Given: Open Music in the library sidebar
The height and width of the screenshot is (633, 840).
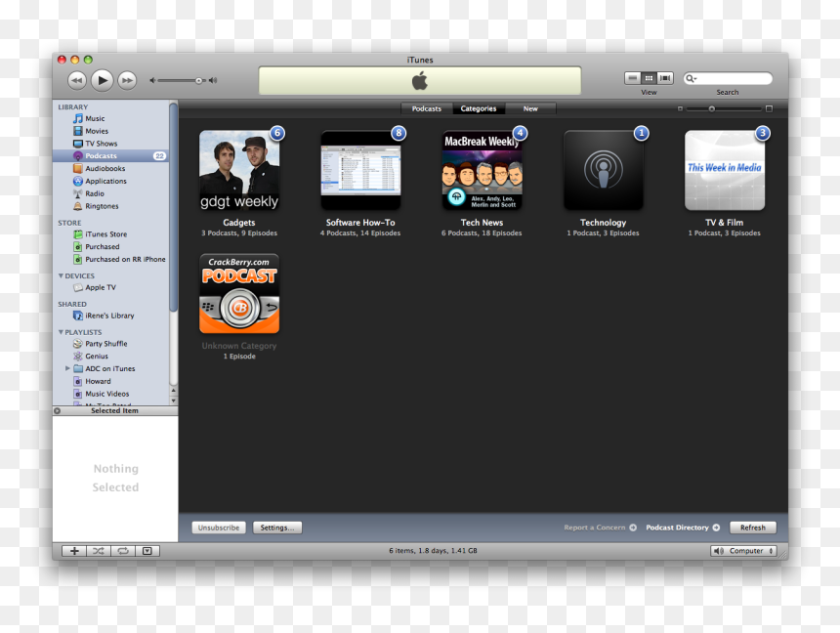Looking at the screenshot, I should point(95,118).
